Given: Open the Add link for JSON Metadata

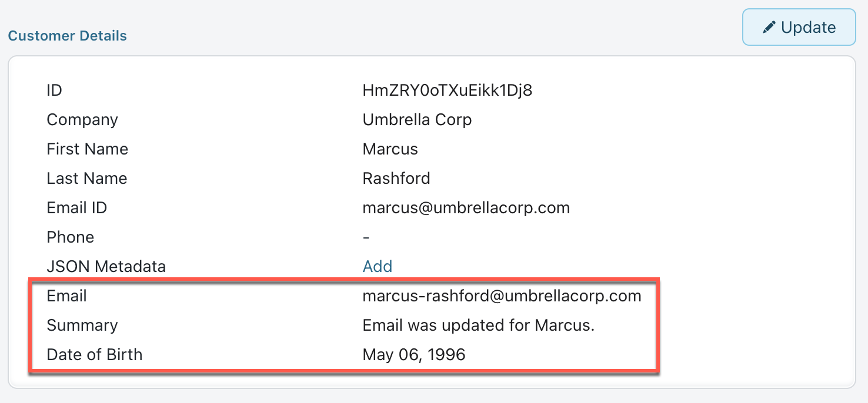Looking at the screenshot, I should pyautogui.click(x=378, y=267).
